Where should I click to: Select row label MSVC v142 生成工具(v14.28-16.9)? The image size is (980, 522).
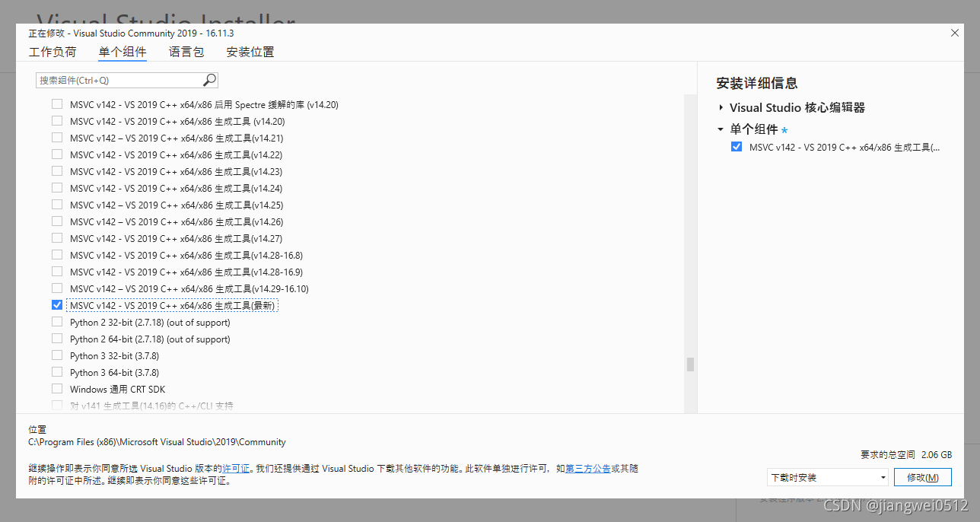tap(186, 272)
